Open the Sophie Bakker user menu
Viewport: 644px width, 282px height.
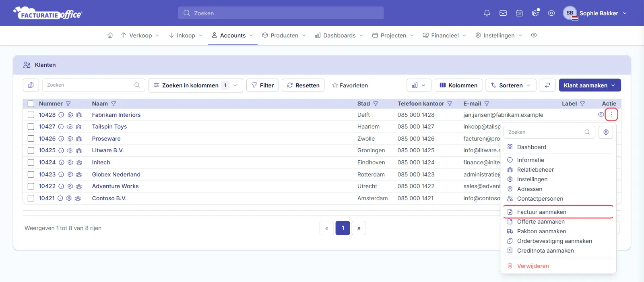pyautogui.click(x=595, y=13)
